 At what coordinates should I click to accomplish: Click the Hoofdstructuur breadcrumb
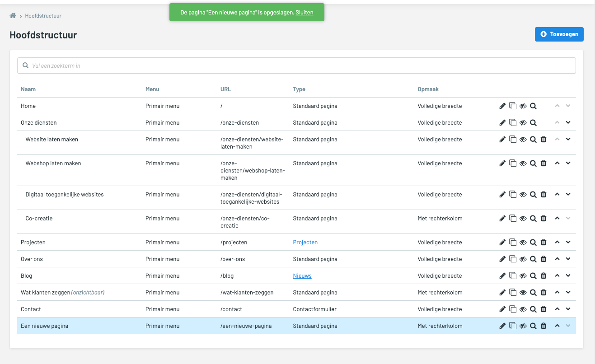click(x=43, y=16)
